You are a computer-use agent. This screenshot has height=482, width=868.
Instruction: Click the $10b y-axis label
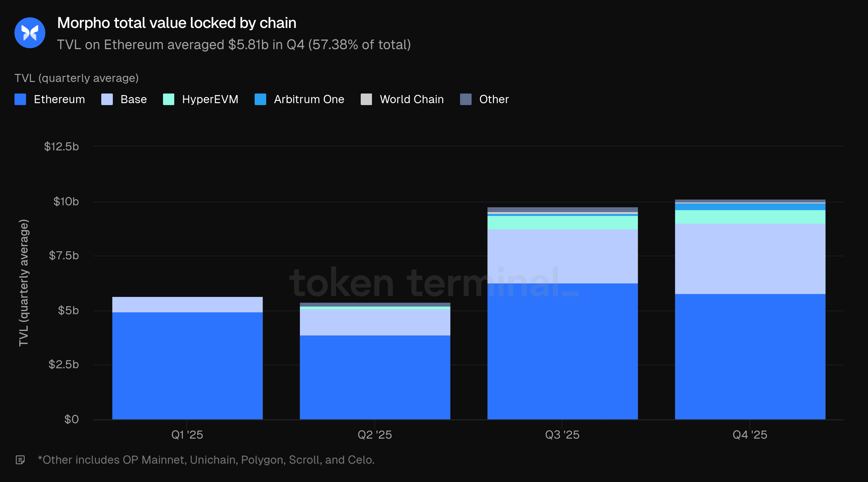tap(66, 201)
